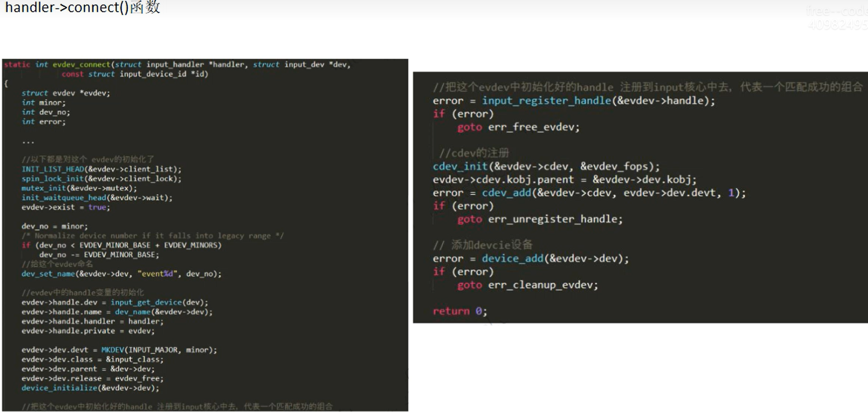Click 'goto err_free_evdev;'
Viewport: 868px width, 413px height.
click(x=518, y=127)
